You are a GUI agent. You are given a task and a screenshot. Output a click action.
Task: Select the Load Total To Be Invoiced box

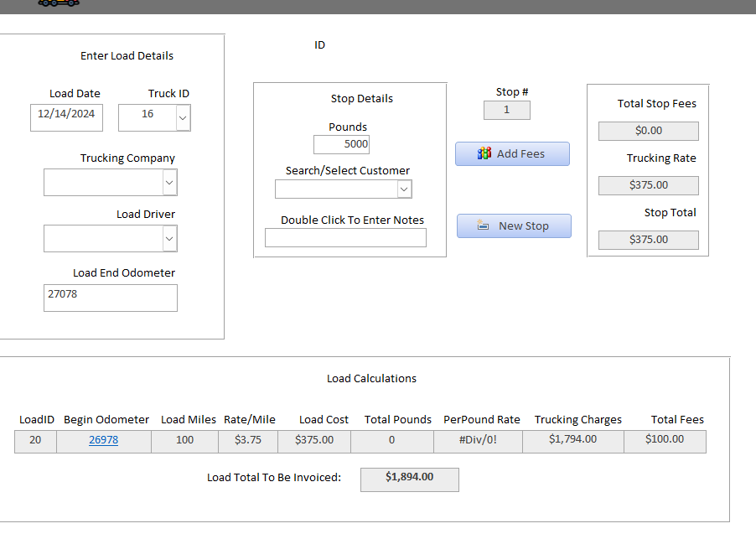coord(409,479)
